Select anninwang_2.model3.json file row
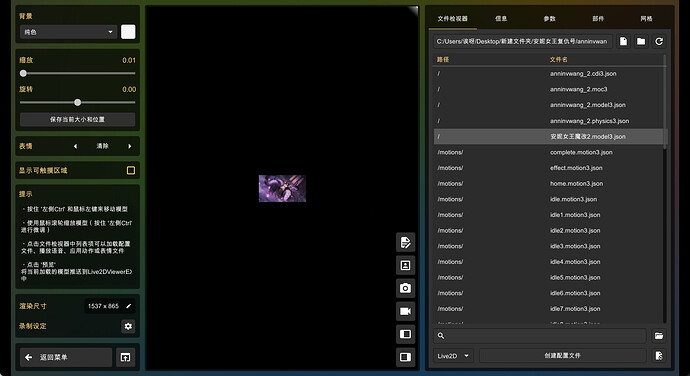 [550, 105]
